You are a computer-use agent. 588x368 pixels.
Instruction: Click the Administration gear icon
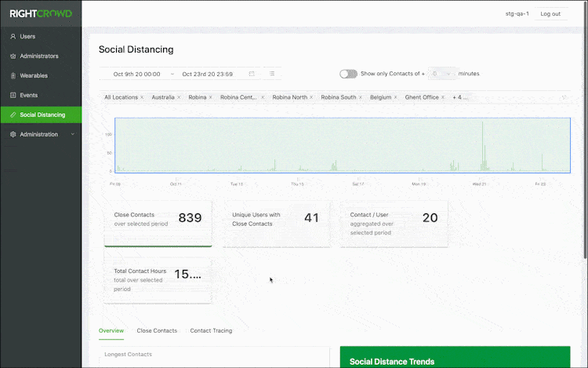[x=13, y=134]
